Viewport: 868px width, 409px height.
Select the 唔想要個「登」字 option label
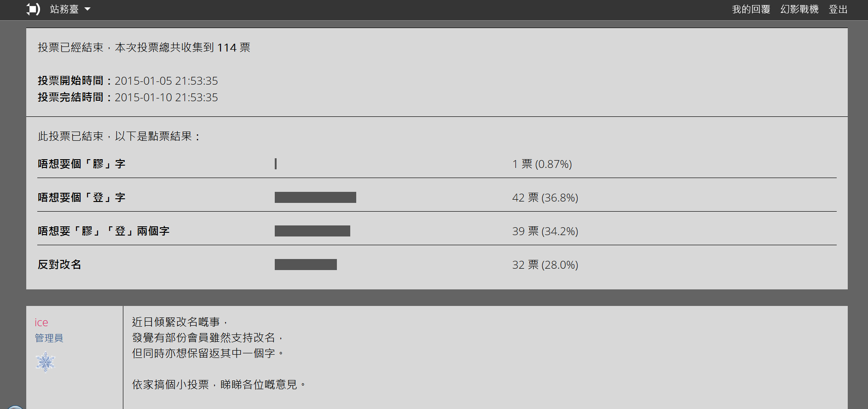(x=81, y=197)
